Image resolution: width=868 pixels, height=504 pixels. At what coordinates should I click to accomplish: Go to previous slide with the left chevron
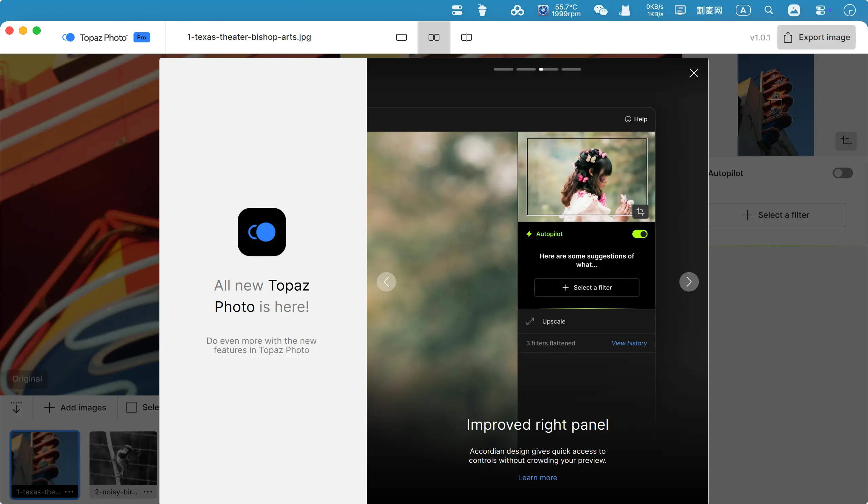coord(386,282)
